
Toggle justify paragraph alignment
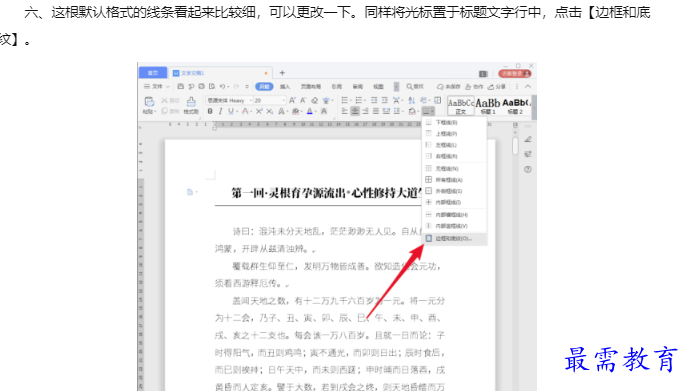click(x=376, y=112)
